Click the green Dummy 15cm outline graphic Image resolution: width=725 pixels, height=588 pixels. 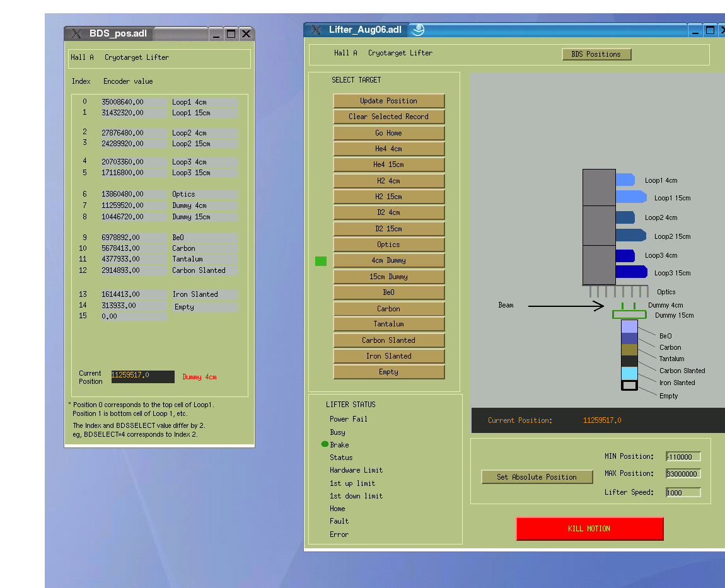tap(629, 315)
